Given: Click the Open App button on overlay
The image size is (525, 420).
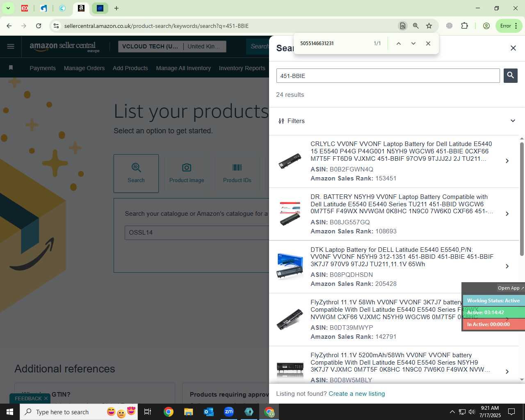Looking at the screenshot, I should tap(511, 288).
